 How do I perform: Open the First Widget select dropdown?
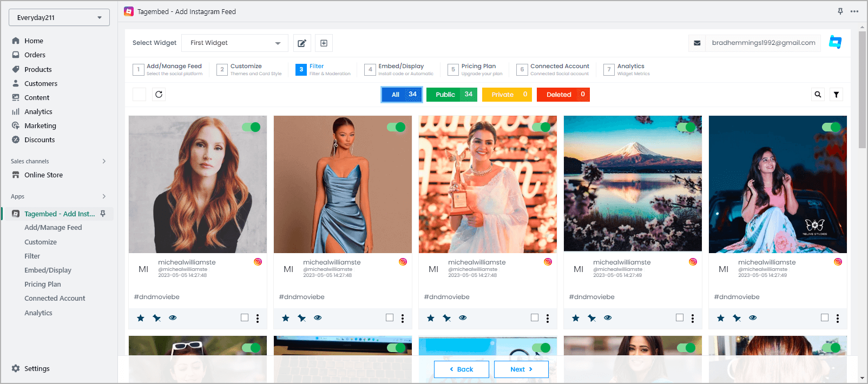click(x=235, y=43)
